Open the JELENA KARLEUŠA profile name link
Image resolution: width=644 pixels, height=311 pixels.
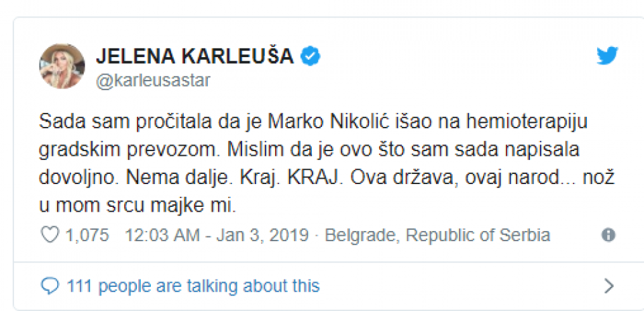point(195,56)
